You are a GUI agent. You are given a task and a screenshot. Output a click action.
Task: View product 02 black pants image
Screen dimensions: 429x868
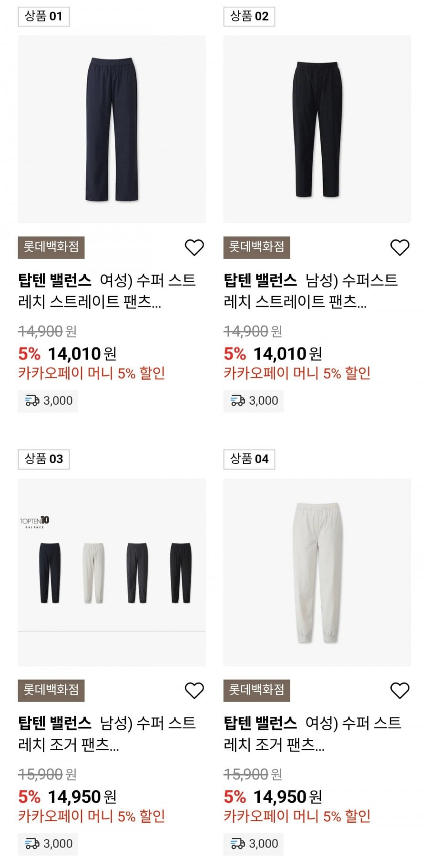[317, 129]
